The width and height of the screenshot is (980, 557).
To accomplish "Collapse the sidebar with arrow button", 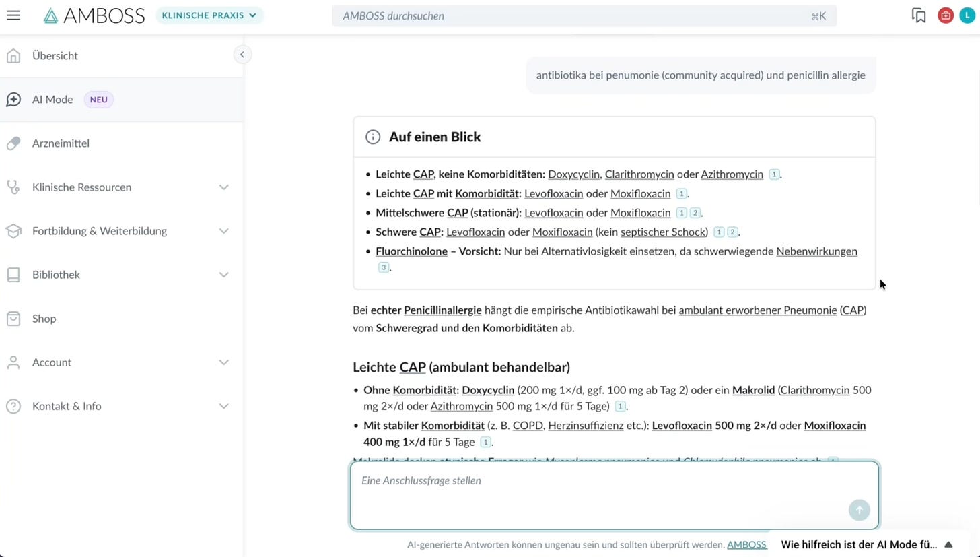I will pos(242,55).
